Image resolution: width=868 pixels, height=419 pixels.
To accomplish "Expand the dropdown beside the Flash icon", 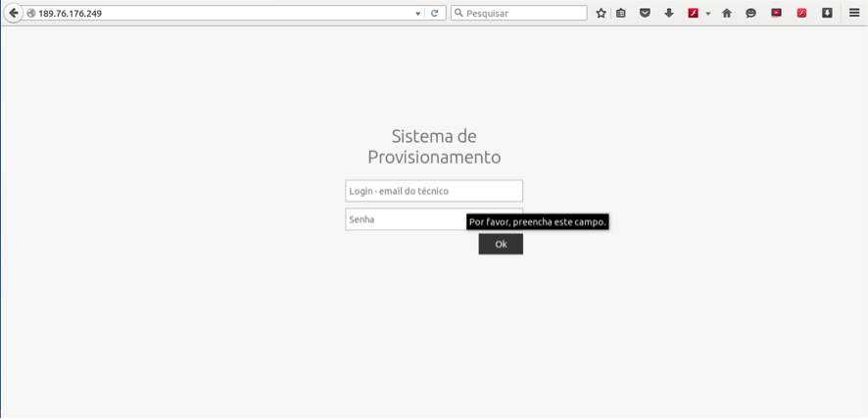I will 708,14.
